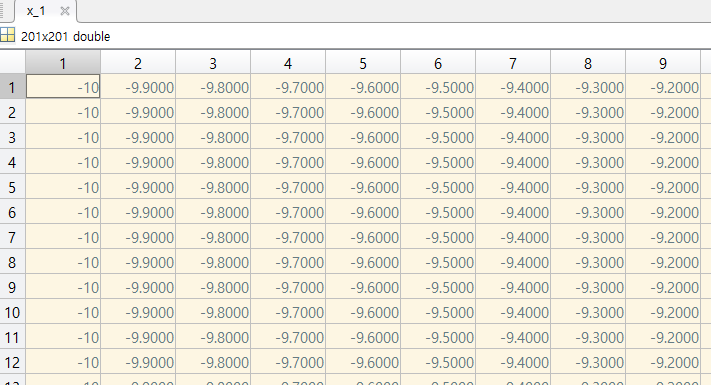The height and width of the screenshot is (385, 711).
Task: Click cell -9.7000 in row 8
Action: (288, 262)
